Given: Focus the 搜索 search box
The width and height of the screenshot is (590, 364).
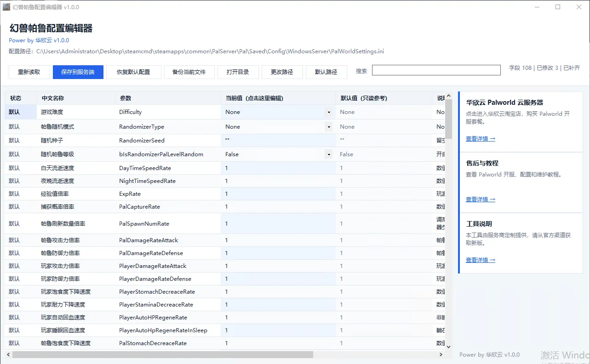Looking at the screenshot, I should pyautogui.click(x=436, y=70).
